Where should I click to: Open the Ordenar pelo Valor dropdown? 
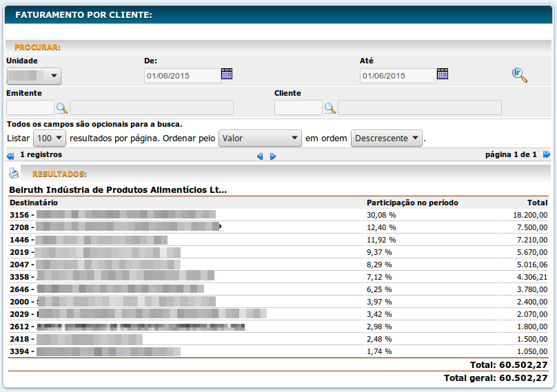tap(260, 138)
